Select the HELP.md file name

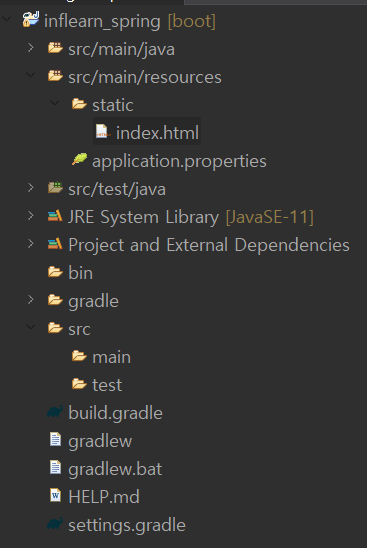click(104, 497)
